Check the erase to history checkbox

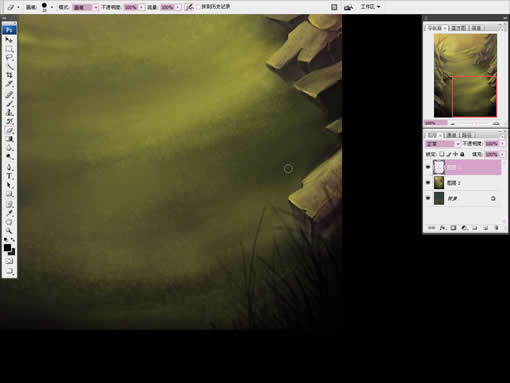(198, 7)
